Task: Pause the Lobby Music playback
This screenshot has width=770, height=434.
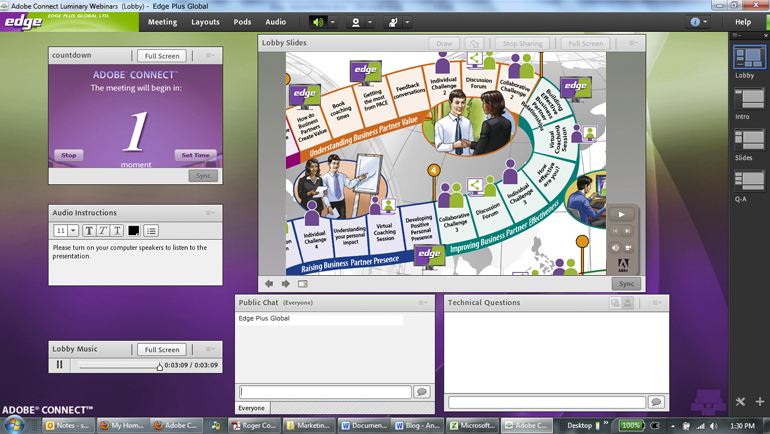Action: tap(59, 365)
